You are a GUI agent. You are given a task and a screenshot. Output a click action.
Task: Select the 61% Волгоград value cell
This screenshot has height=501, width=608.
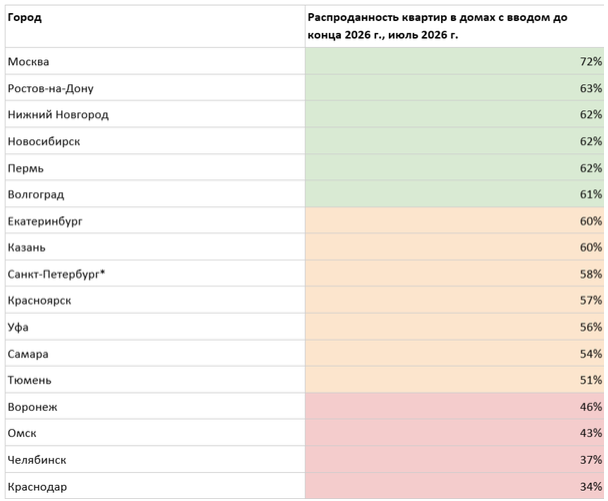454,194
